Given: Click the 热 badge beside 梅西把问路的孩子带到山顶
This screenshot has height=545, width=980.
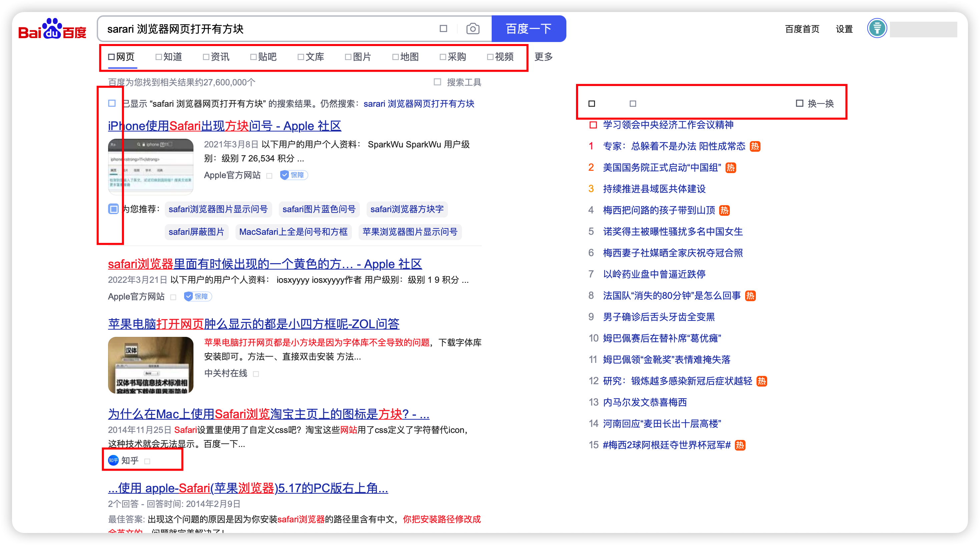Looking at the screenshot, I should [x=724, y=210].
